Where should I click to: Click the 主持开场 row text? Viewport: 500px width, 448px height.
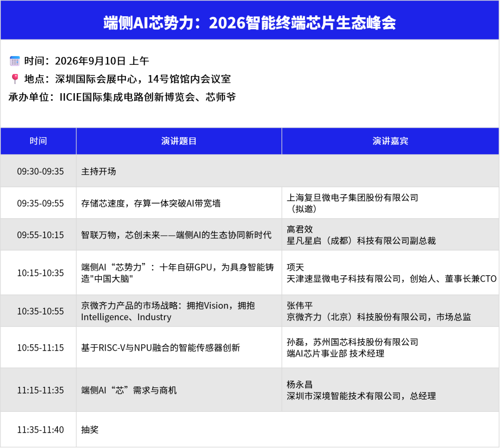click(x=99, y=171)
